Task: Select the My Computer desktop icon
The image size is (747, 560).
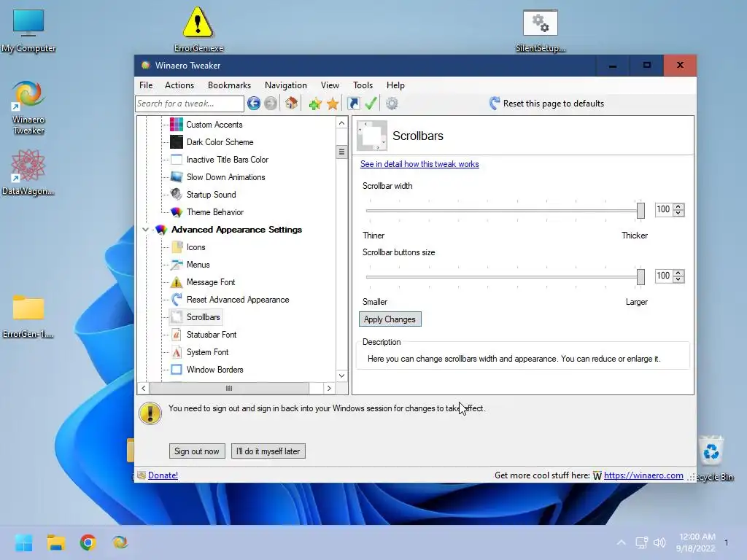Action: (x=28, y=31)
